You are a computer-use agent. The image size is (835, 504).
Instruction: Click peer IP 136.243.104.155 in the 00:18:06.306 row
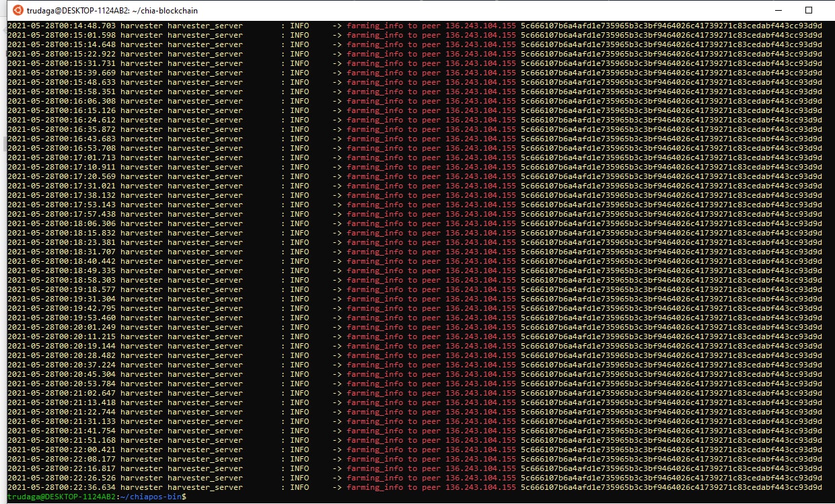481,223
